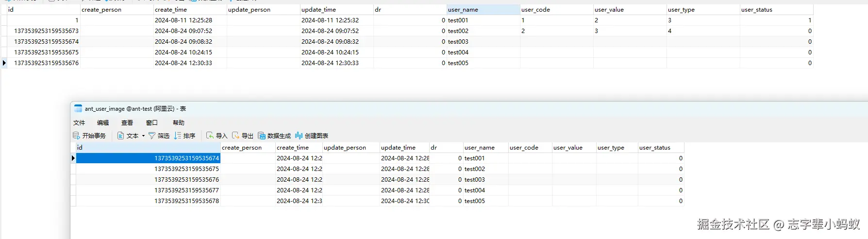The image size is (868, 239).
Task: Click user_name header in ant_user_image window
Action: click(485, 148)
